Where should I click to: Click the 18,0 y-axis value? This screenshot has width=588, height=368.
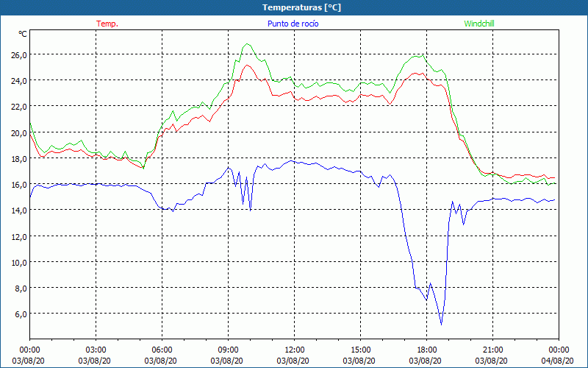tap(18, 159)
